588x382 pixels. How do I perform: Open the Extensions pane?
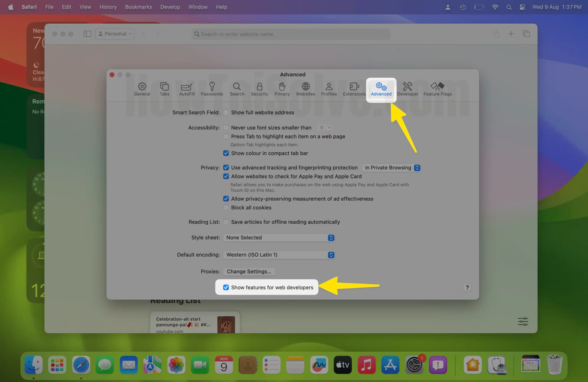(354, 89)
